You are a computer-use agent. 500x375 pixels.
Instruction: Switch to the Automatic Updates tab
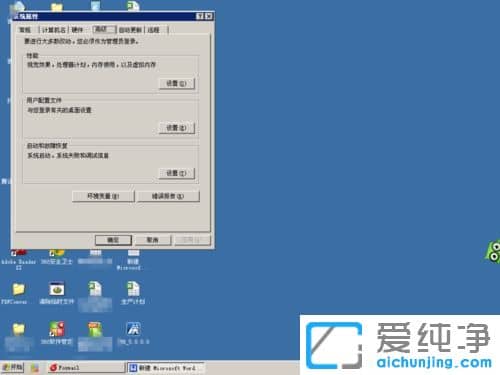[130, 30]
